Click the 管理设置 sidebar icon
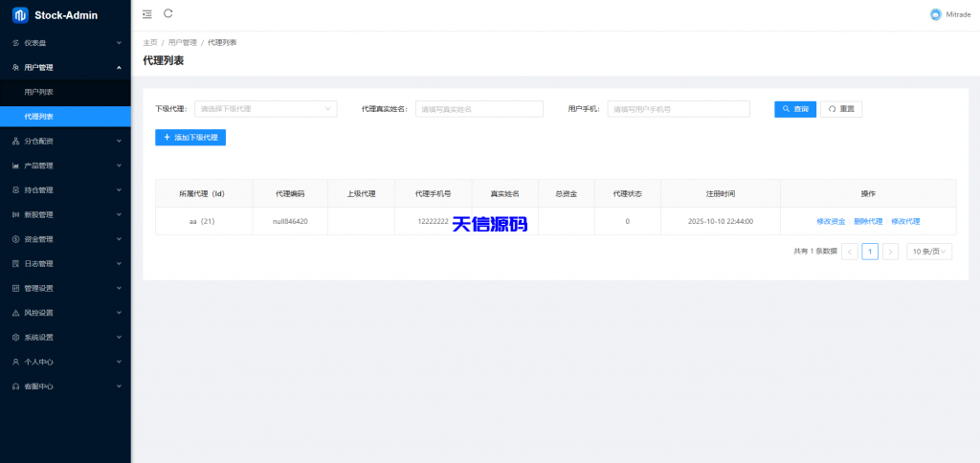The height and width of the screenshot is (463, 980). tap(15, 288)
